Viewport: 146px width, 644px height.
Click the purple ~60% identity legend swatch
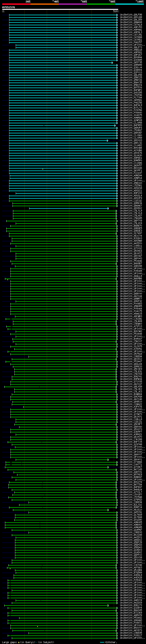click(x=73, y=4)
